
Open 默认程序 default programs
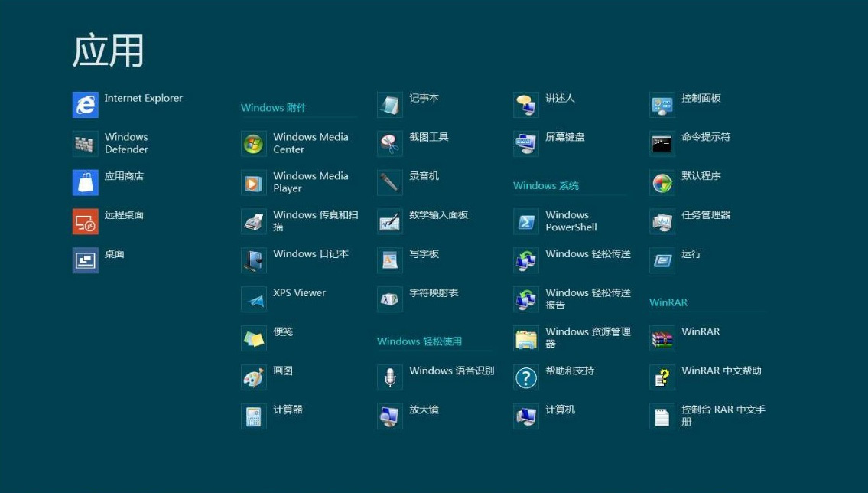662,183
